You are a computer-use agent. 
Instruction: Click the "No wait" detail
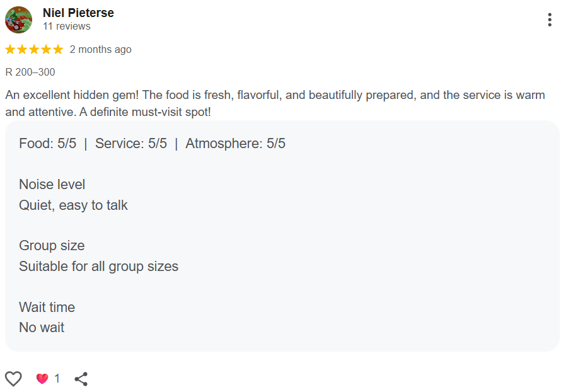[x=42, y=327]
